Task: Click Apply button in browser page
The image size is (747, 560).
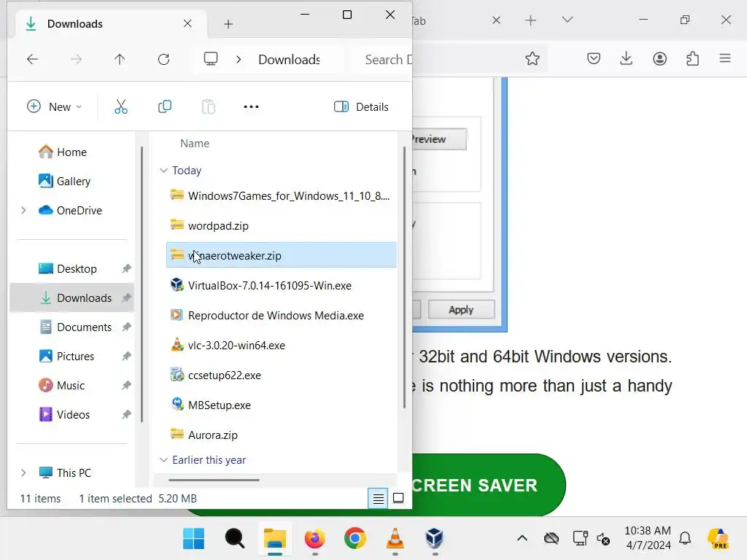Action: [x=461, y=310]
